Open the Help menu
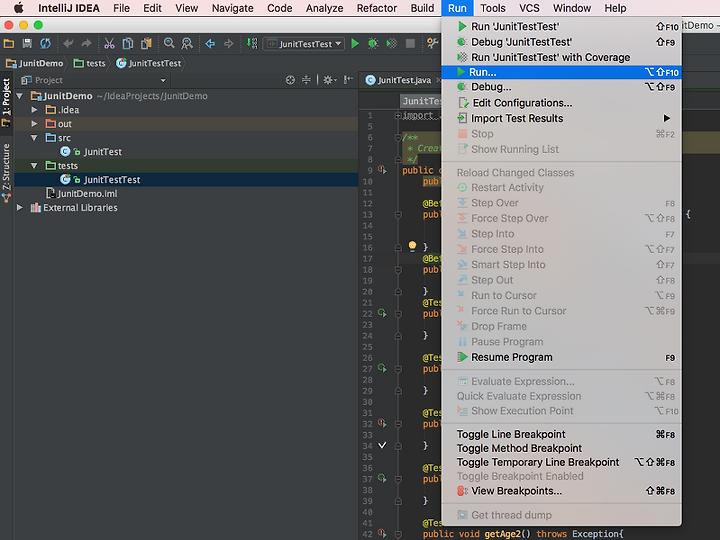This screenshot has width=720, height=540. click(x=615, y=8)
